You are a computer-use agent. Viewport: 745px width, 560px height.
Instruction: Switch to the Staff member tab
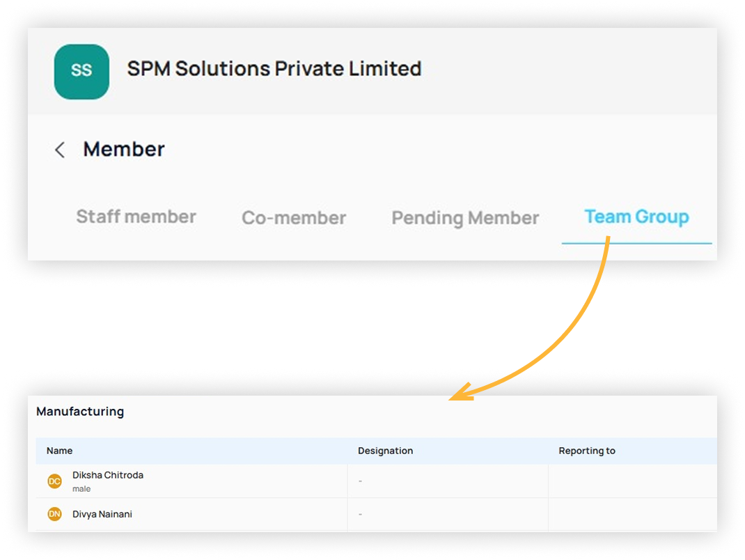[136, 217]
